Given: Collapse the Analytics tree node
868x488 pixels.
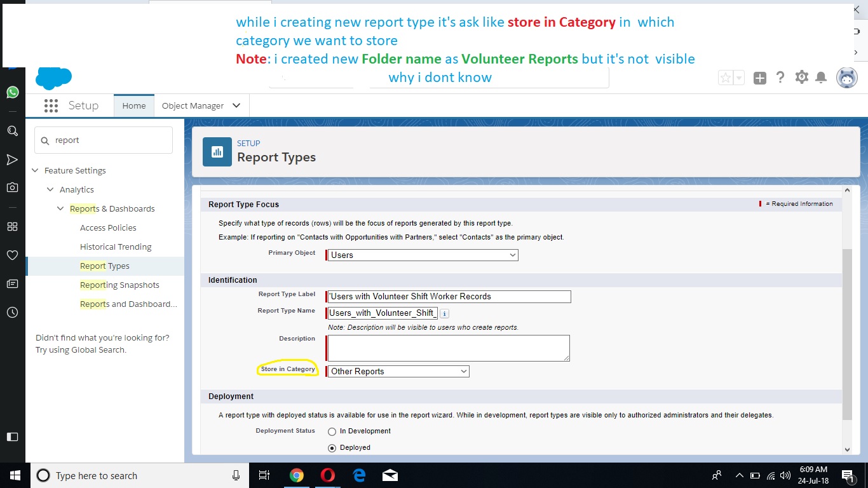Looking at the screenshot, I should pyautogui.click(x=50, y=189).
